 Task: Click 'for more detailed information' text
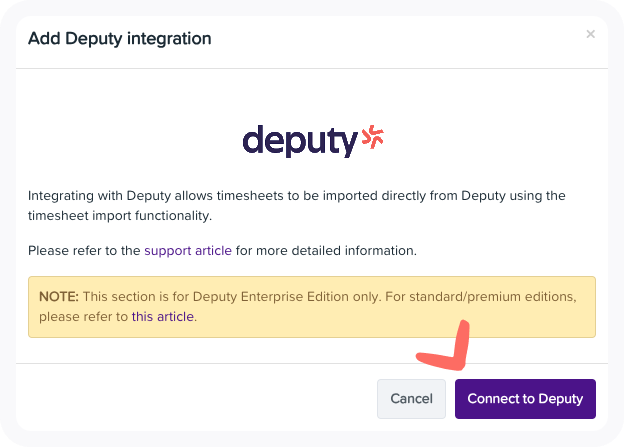[x=325, y=251]
